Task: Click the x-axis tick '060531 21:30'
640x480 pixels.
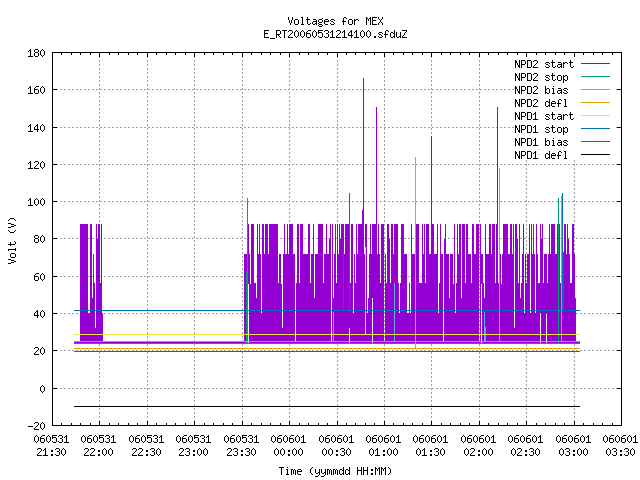Action: point(51,446)
